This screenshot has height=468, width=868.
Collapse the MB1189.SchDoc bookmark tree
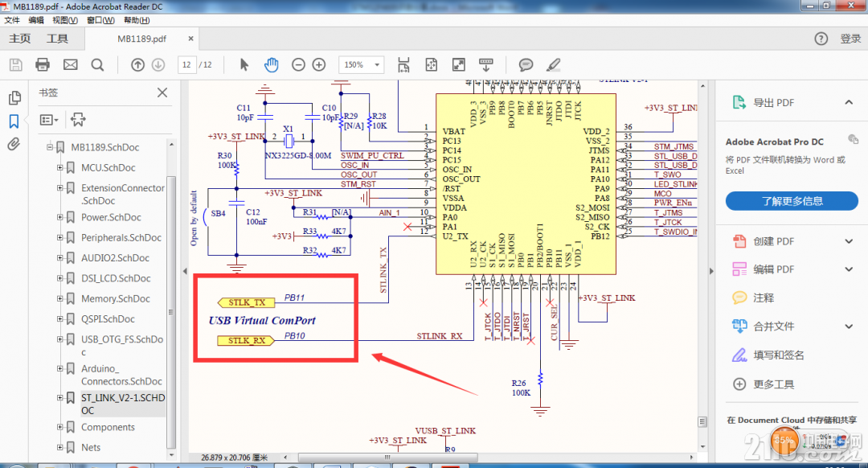pos(50,147)
